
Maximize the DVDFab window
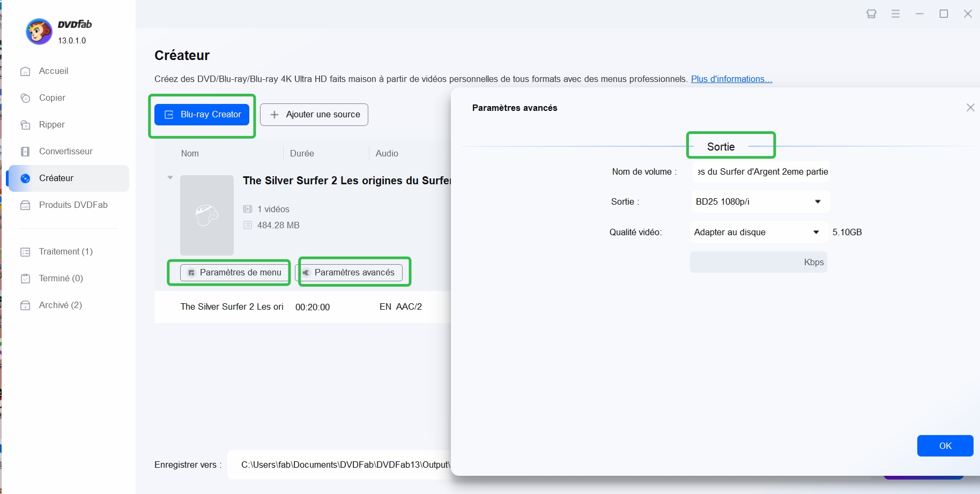(x=944, y=14)
